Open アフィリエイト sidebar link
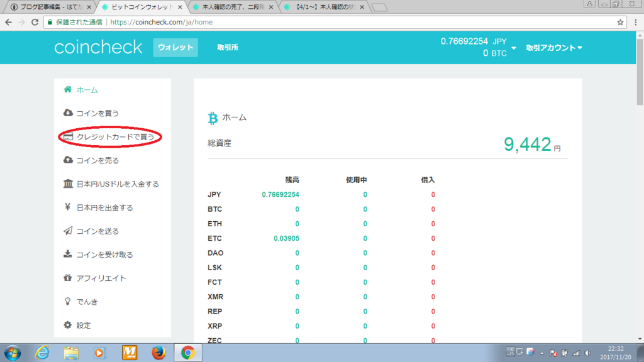Image resolution: width=644 pixels, height=362 pixels. (x=101, y=278)
